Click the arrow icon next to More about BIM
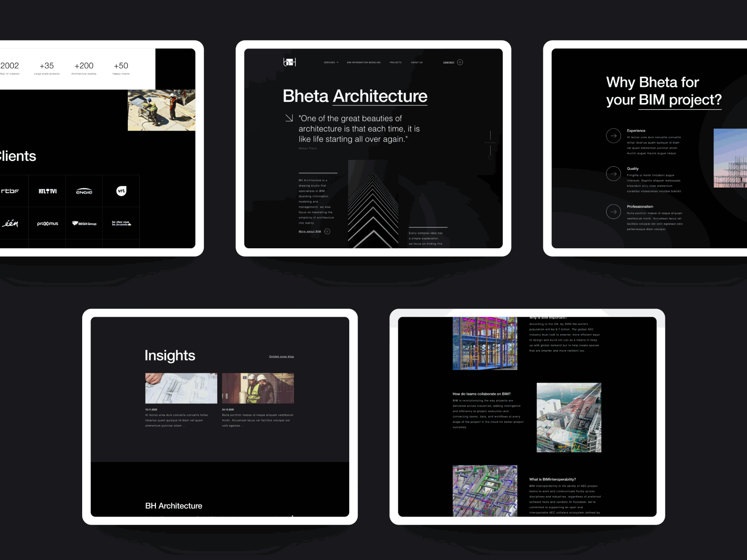Viewport: 747px width, 560px height. click(327, 231)
